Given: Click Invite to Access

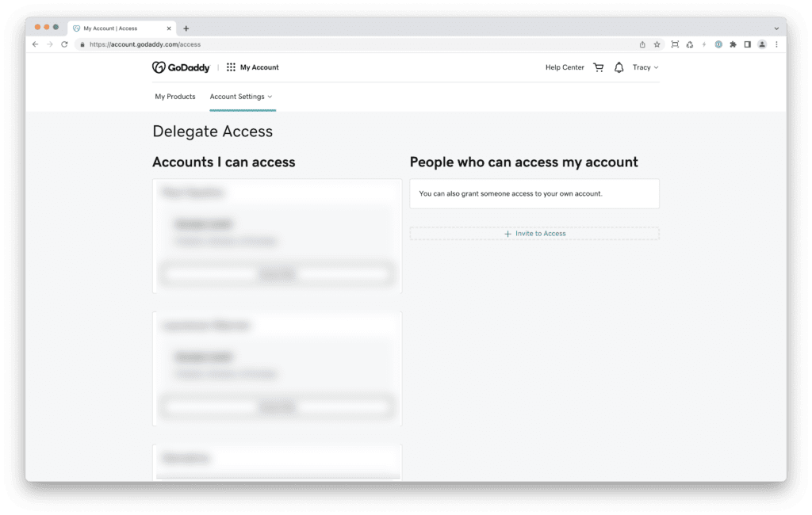Looking at the screenshot, I should (534, 234).
